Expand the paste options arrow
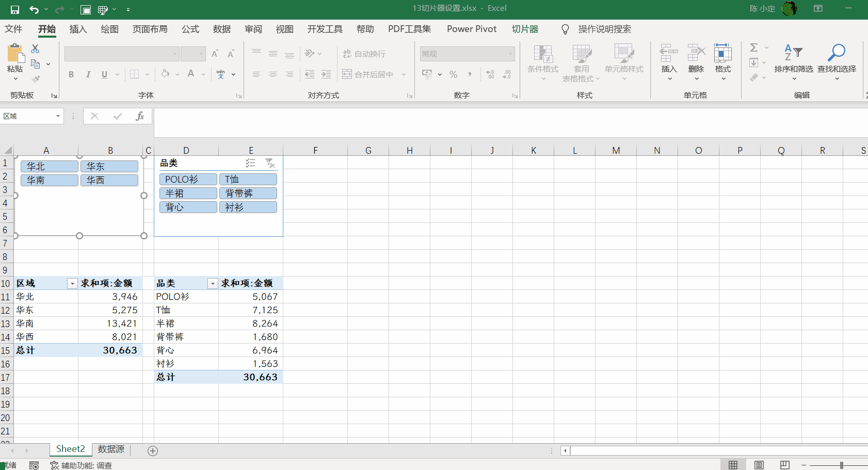The height and width of the screenshot is (470, 868). 15,78
